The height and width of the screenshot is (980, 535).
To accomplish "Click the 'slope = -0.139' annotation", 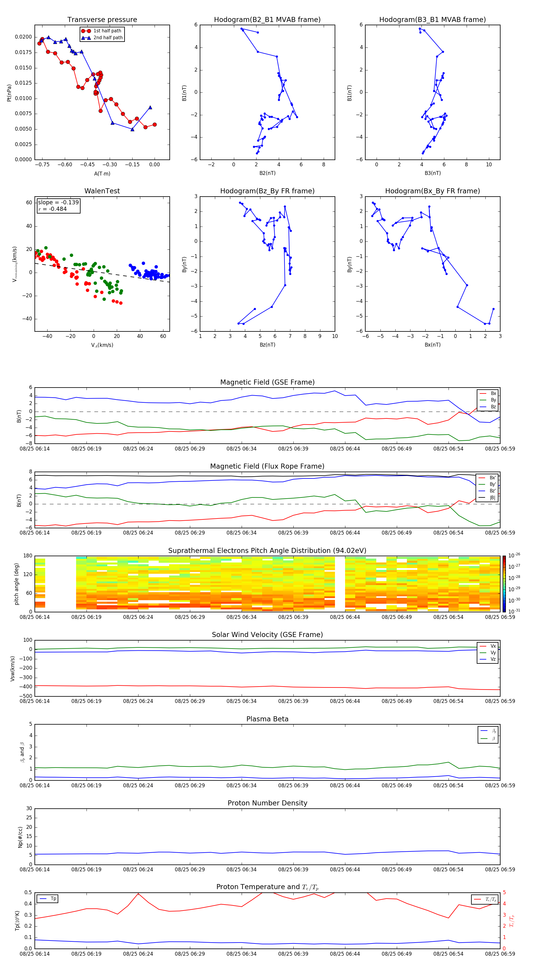I will pos(58,203).
